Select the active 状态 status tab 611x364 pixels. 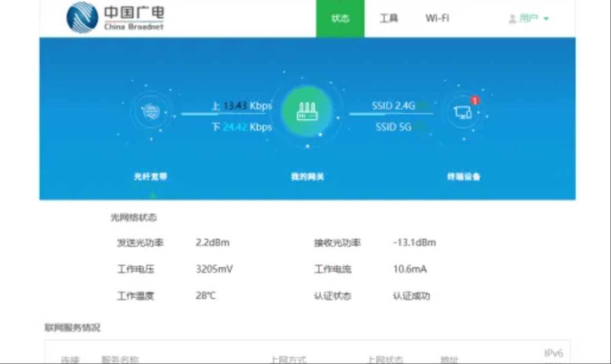click(340, 18)
